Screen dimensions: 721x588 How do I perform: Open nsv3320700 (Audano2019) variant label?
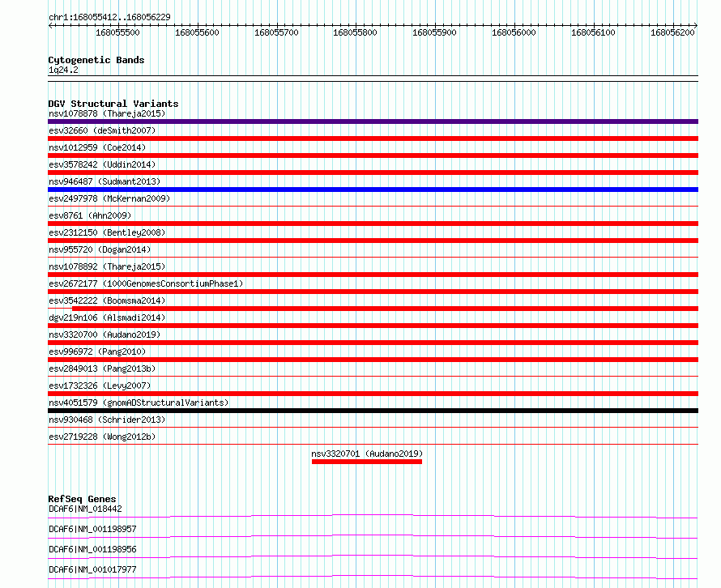[105, 334]
